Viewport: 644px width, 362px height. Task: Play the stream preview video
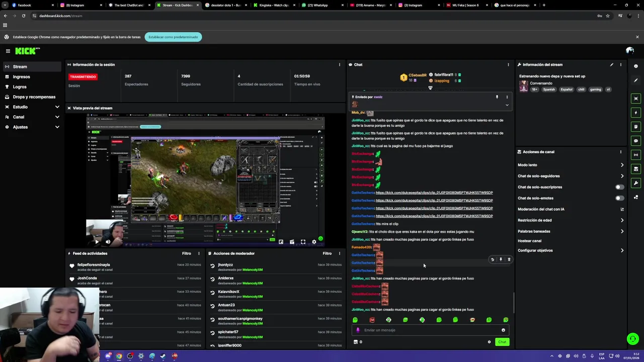coord(97,242)
